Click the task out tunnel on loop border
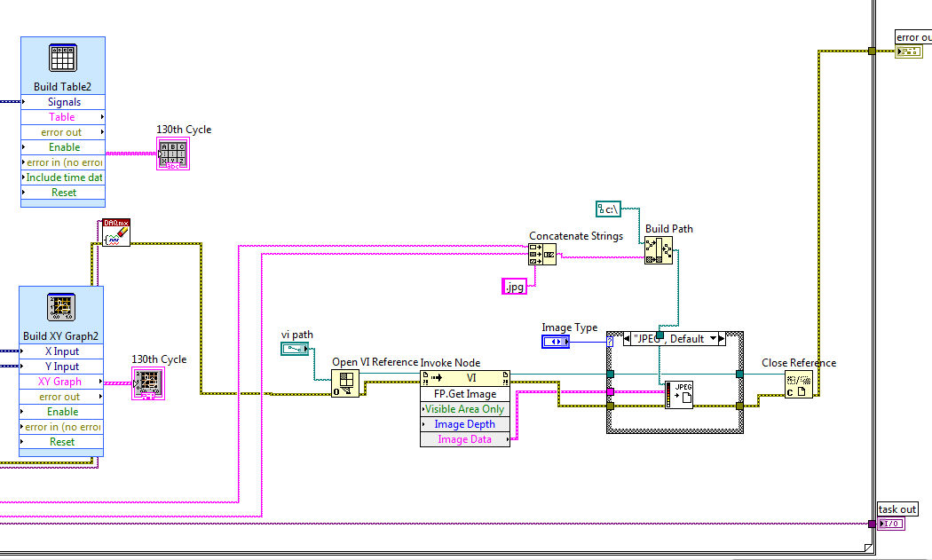Image resolution: width=932 pixels, height=560 pixels. click(x=872, y=524)
